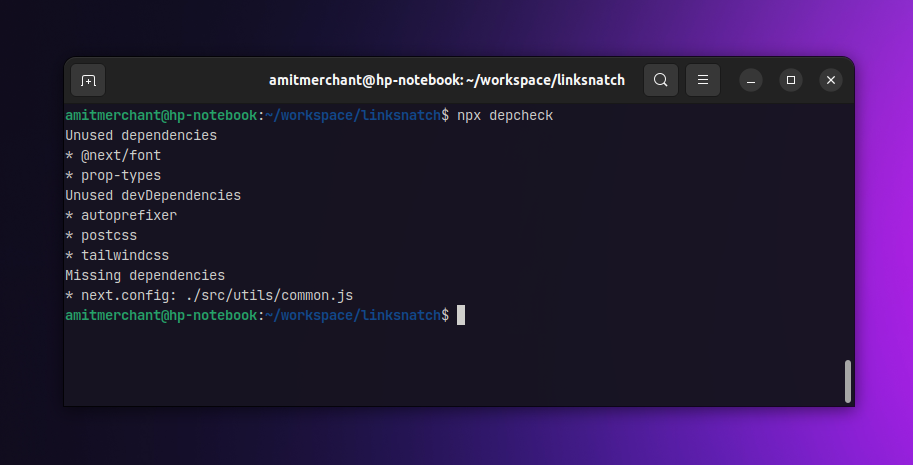This screenshot has width=913, height=465.
Task: Click the './src/utils/common.js' path
Action: (x=270, y=296)
